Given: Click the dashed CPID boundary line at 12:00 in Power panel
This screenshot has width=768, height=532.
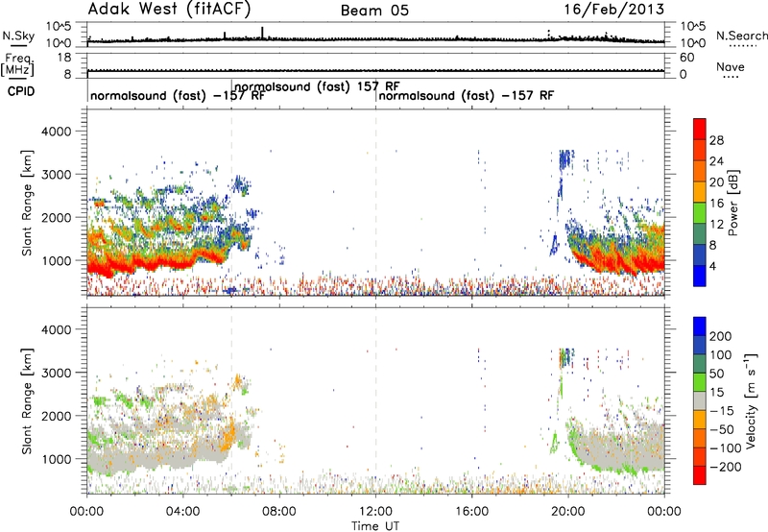Looking at the screenshot, I should (376, 203).
